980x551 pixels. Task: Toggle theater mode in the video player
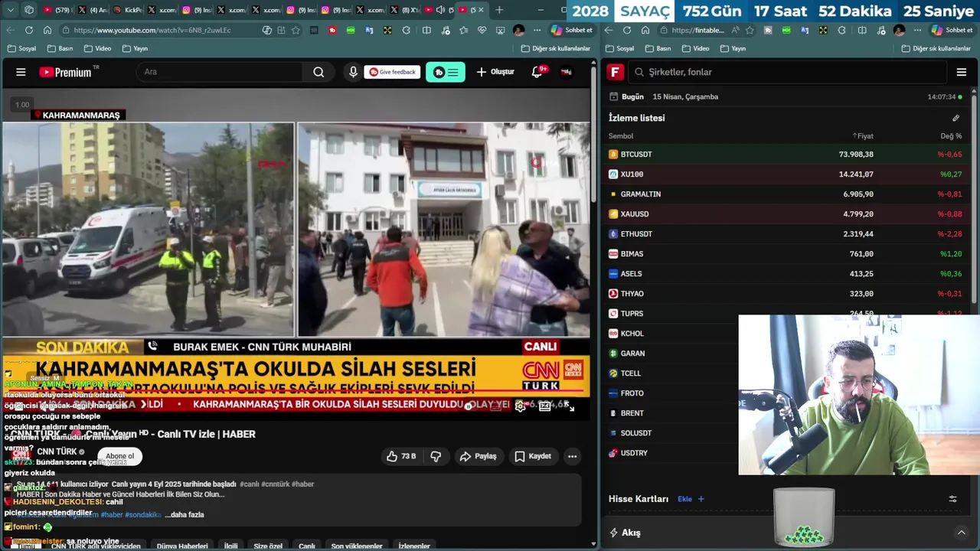click(x=545, y=406)
